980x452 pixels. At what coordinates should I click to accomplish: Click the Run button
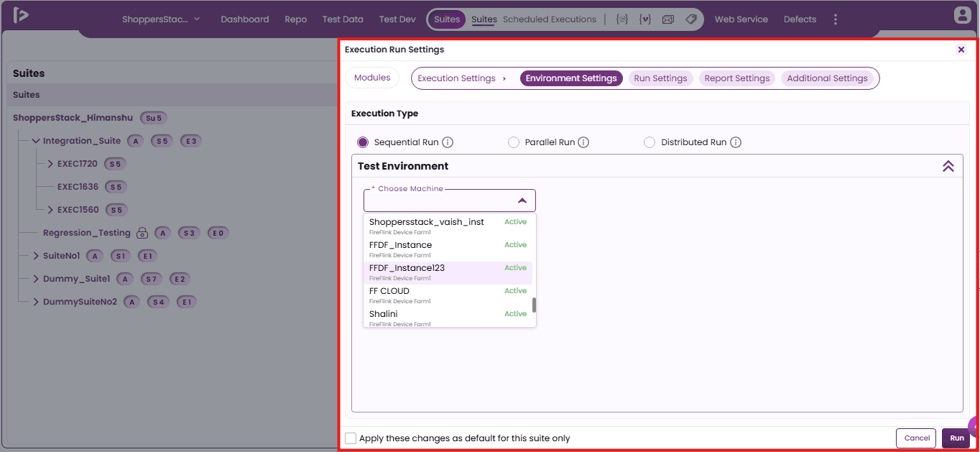(956, 438)
